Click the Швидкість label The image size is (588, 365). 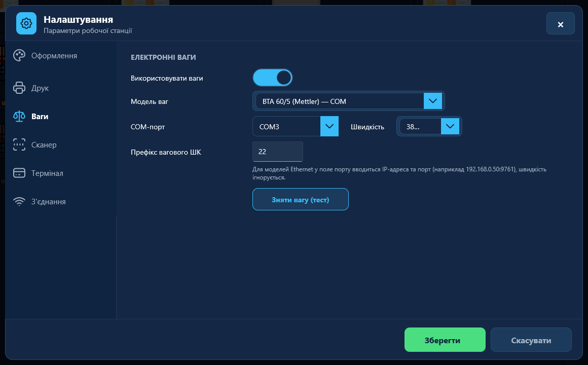click(367, 127)
